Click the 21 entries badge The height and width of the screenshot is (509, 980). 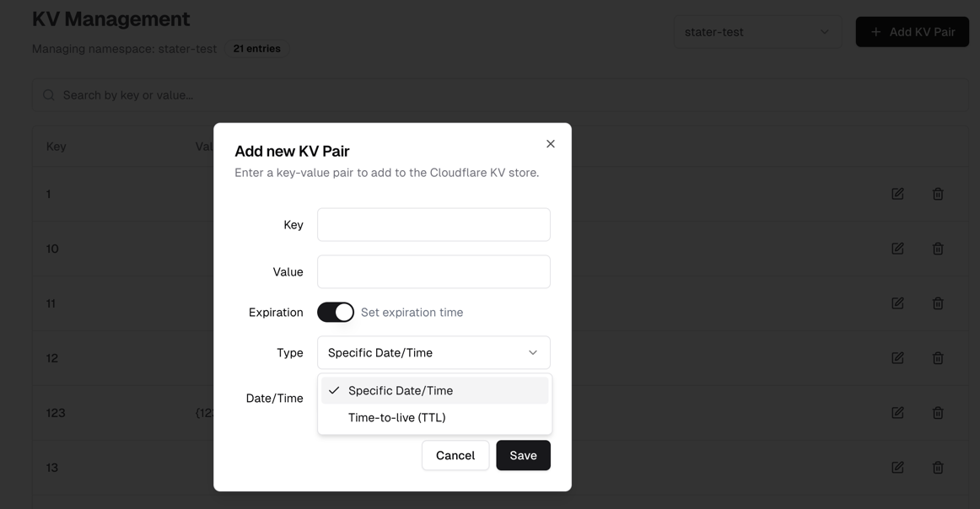point(257,48)
